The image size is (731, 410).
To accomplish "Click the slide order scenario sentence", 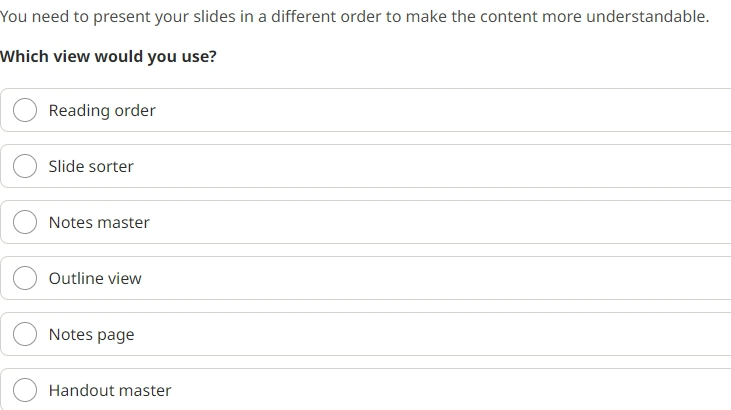I will (354, 17).
